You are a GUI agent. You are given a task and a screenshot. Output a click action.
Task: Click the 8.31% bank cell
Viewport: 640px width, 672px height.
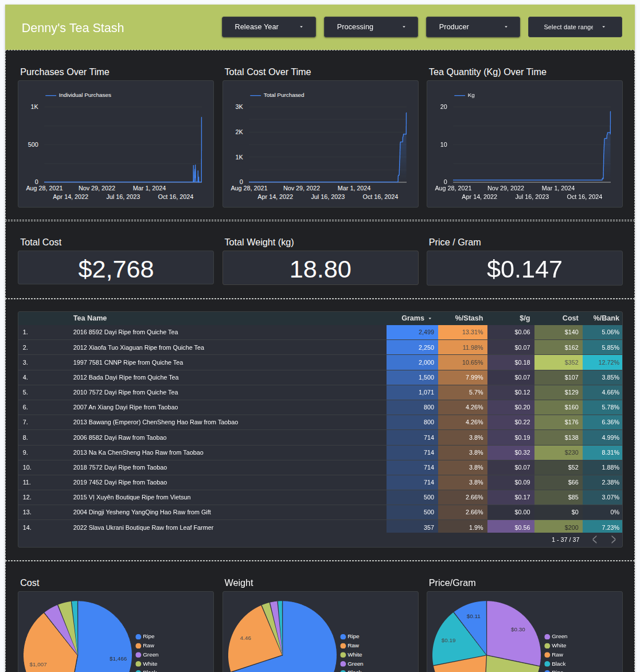coord(602,452)
